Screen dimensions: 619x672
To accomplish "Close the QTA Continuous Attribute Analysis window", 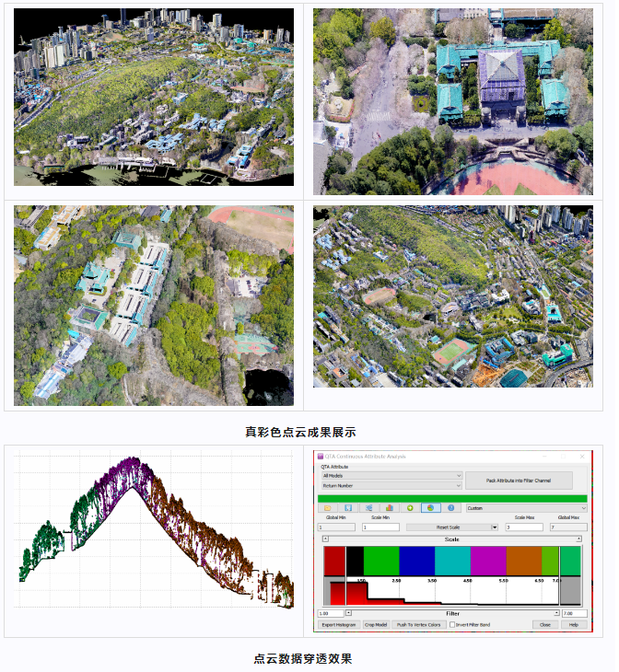I will [582, 457].
